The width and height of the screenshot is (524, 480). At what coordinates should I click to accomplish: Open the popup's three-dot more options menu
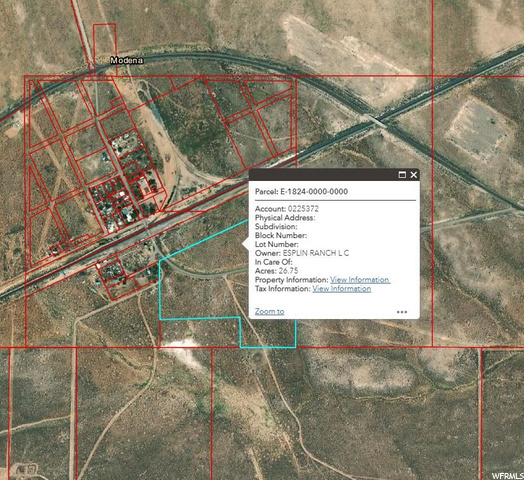[x=402, y=312]
